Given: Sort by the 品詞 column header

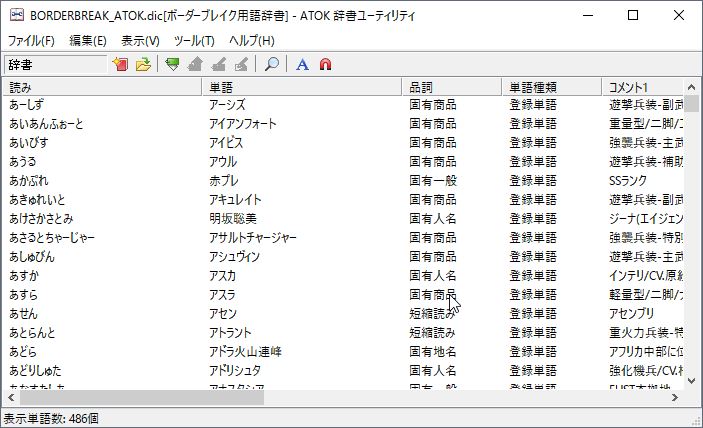Looking at the screenshot, I should click(x=451, y=87).
